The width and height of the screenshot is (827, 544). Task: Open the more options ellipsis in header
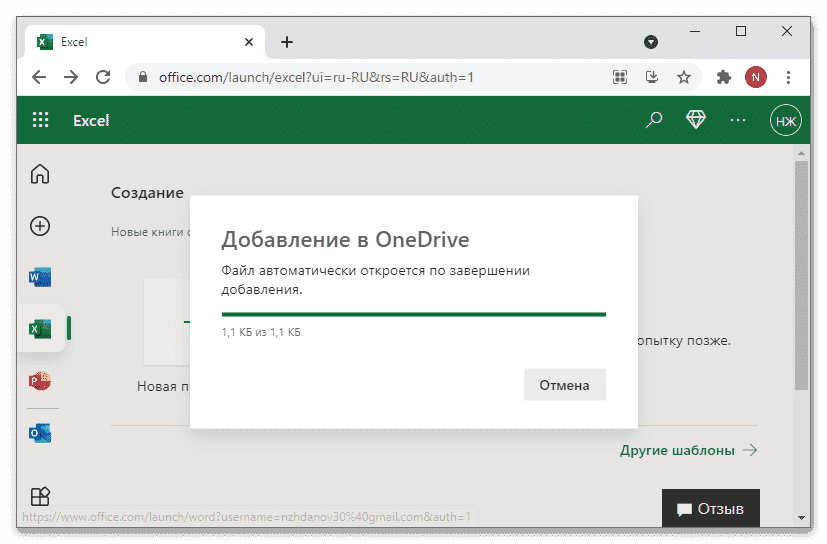738,120
